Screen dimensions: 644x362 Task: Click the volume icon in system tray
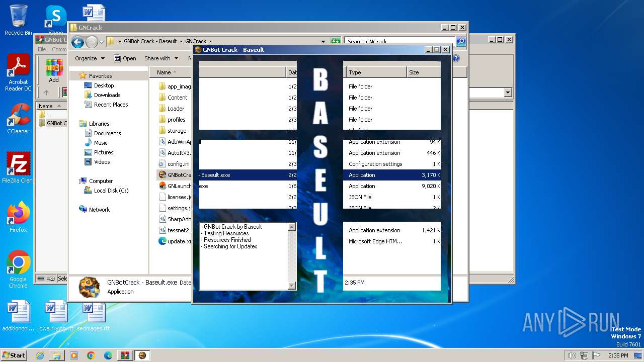(x=572, y=355)
